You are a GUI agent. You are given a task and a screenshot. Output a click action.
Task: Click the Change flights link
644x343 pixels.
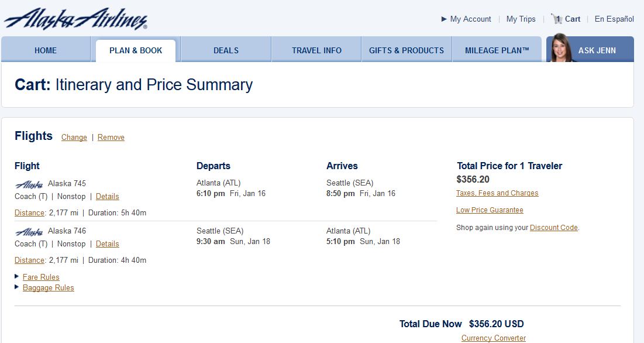click(x=74, y=138)
